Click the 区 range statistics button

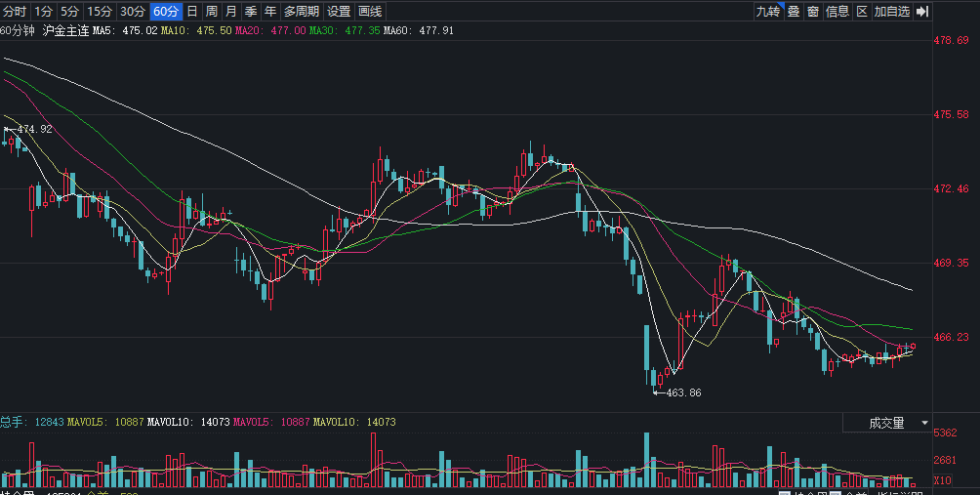tap(862, 12)
